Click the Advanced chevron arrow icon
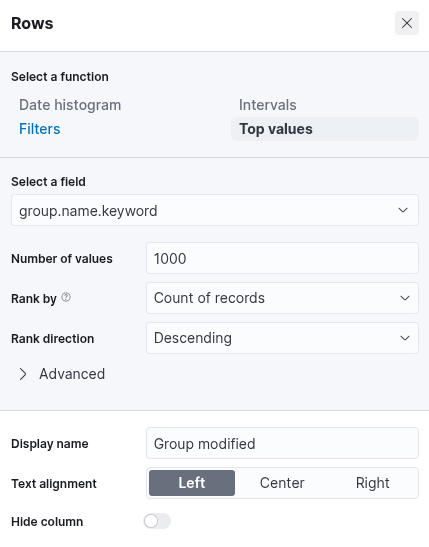Image resolution: width=429 pixels, height=547 pixels. tap(23, 374)
